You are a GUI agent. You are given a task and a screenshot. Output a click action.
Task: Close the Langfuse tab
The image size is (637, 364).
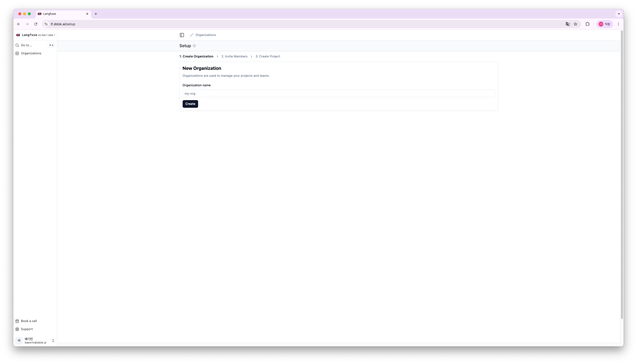pos(87,14)
